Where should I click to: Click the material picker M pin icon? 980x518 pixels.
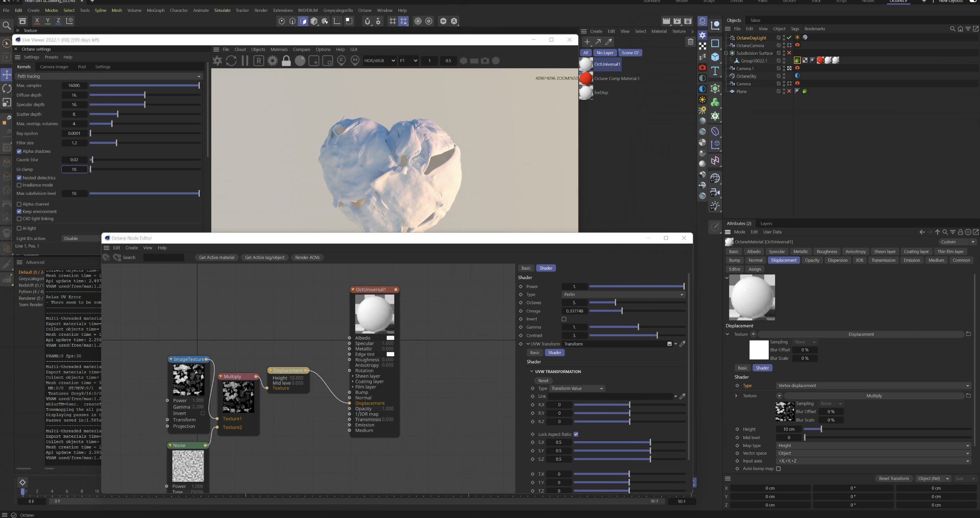point(355,61)
